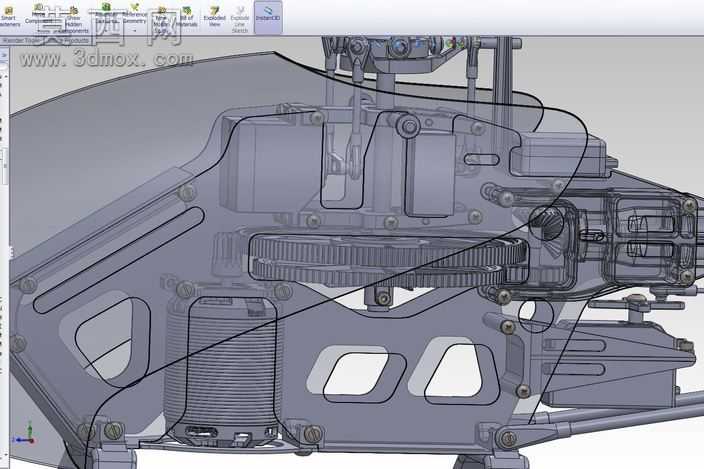Click the Explode Line Sketch tool

(x=240, y=20)
